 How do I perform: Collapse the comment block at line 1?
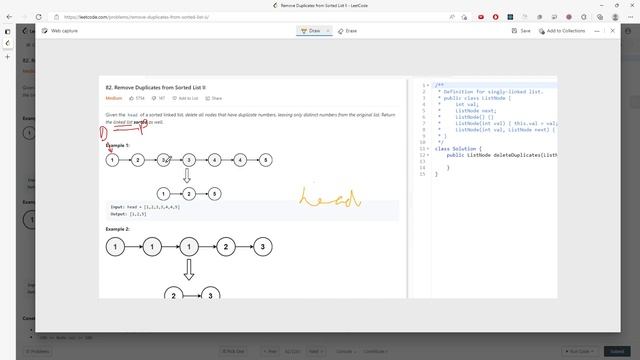(x=428, y=85)
